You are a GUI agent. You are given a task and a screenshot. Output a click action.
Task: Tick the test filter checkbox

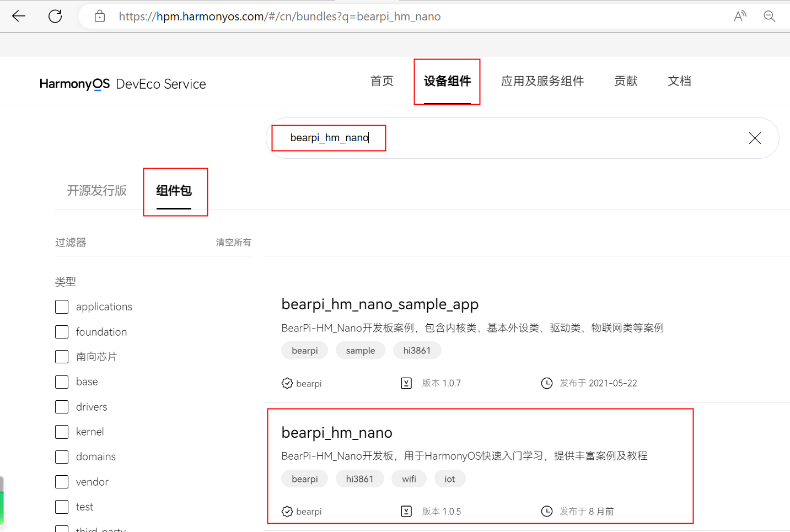coord(62,507)
